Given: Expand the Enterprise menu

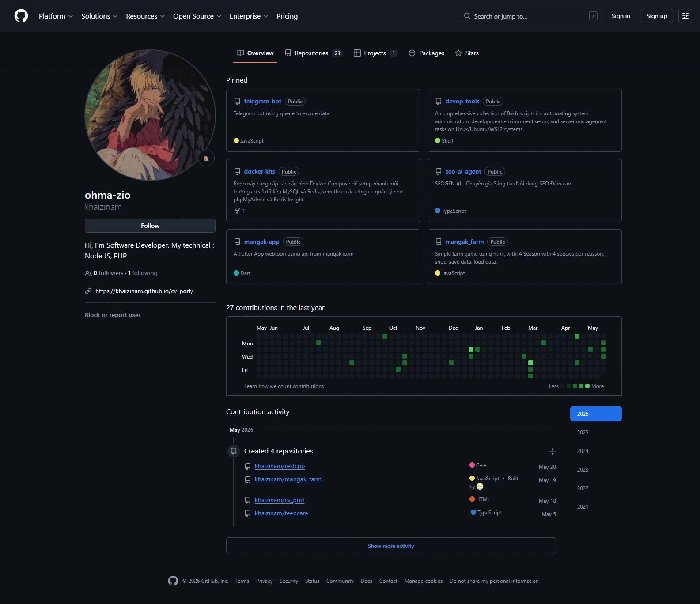Looking at the screenshot, I should pos(249,16).
